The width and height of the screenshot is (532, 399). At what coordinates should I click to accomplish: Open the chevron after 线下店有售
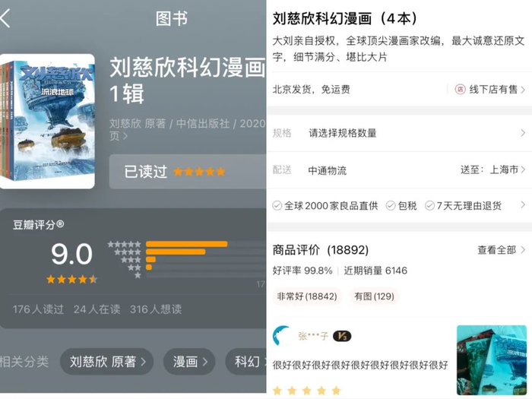pyautogui.click(x=523, y=90)
